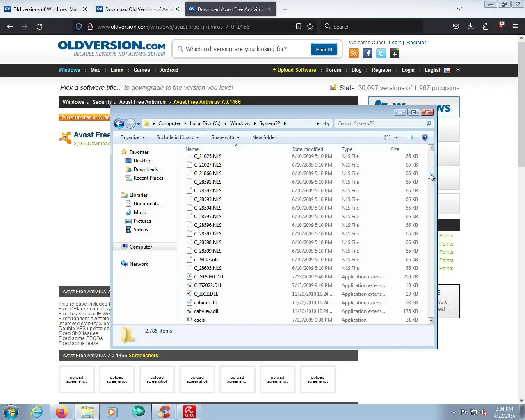The width and height of the screenshot is (525, 420).
Task: Click the plus share icon on Oldversion header
Action: click(x=395, y=53)
